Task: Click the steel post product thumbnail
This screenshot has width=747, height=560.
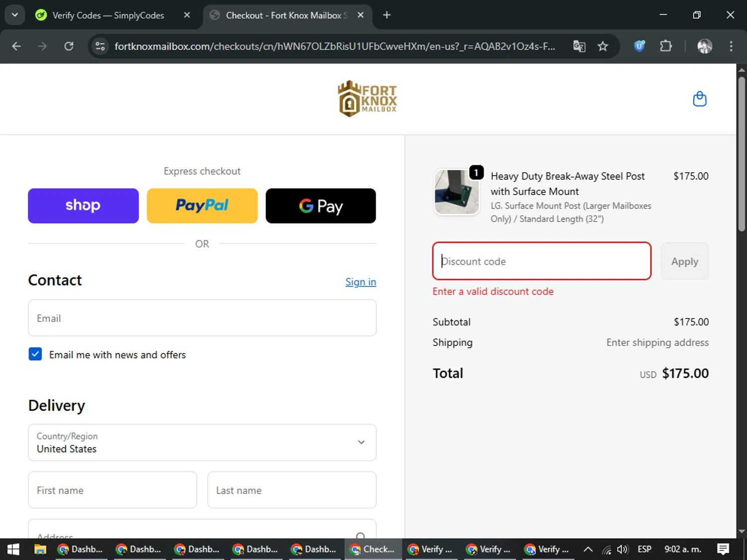Action: pyautogui.click(x=457, y=192)
